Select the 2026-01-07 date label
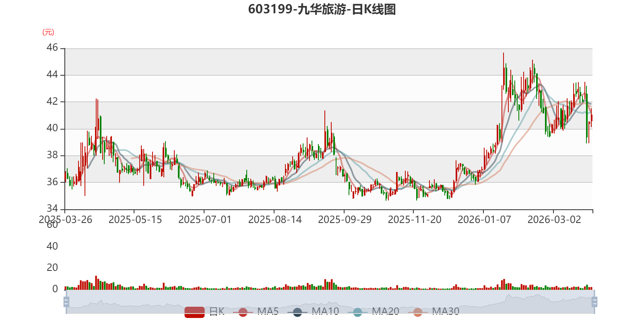The width and height of the screenshot is (644, 322). 485,220
